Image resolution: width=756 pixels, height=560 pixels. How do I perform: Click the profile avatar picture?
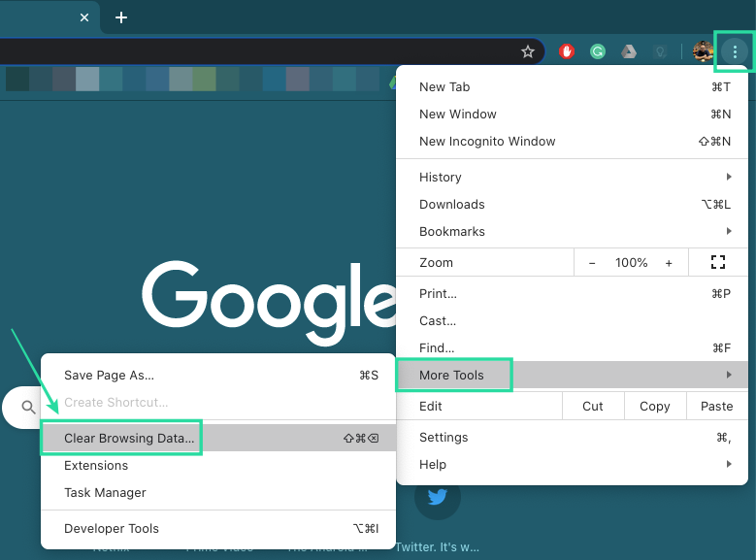pos(703,52)
